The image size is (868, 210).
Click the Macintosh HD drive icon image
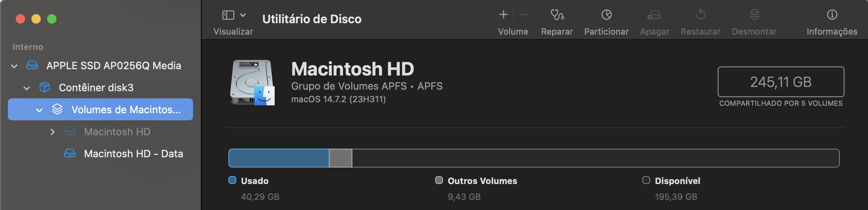pos(252,83)
